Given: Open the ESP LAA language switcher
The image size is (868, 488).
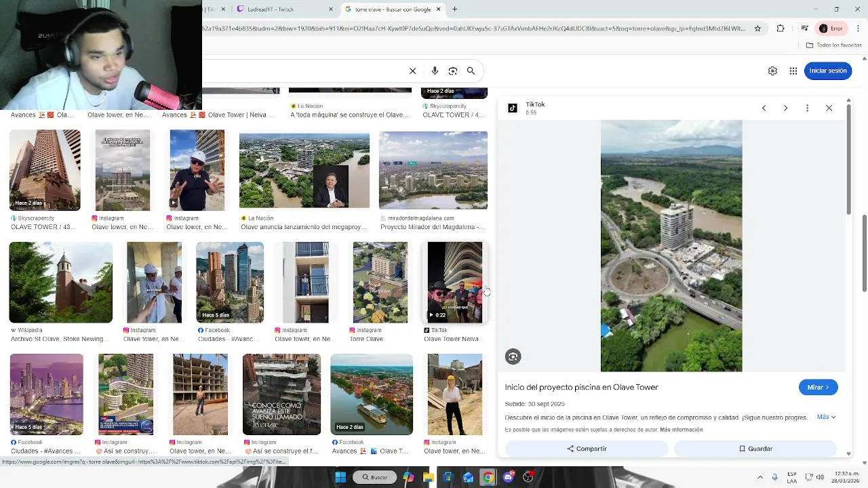Looking at the screenshot, I should [792, 477].
